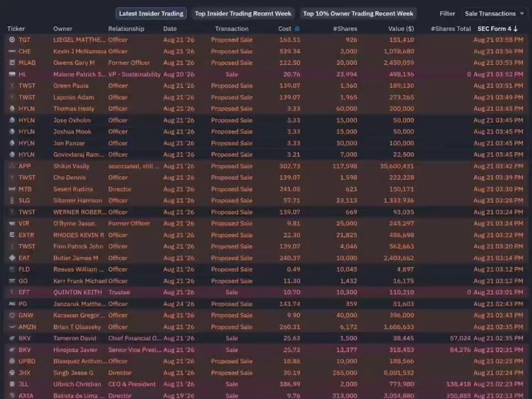Open the CHE ticker link

pyautogui.click(x=24, y=51)
